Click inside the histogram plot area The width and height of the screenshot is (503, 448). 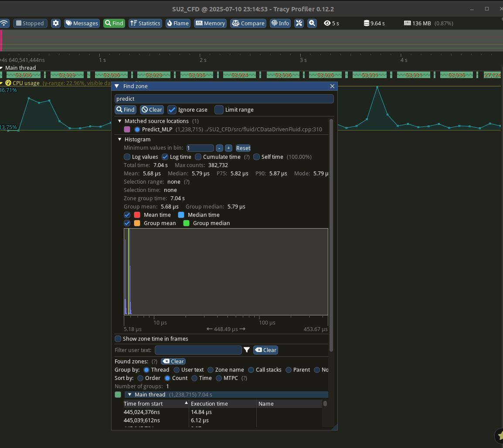226,272
